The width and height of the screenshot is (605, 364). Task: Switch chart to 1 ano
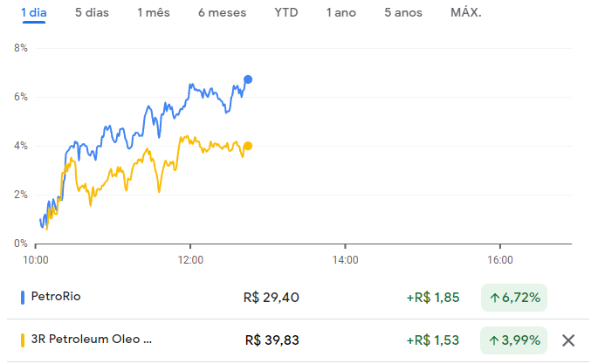(x=340, y=13)
